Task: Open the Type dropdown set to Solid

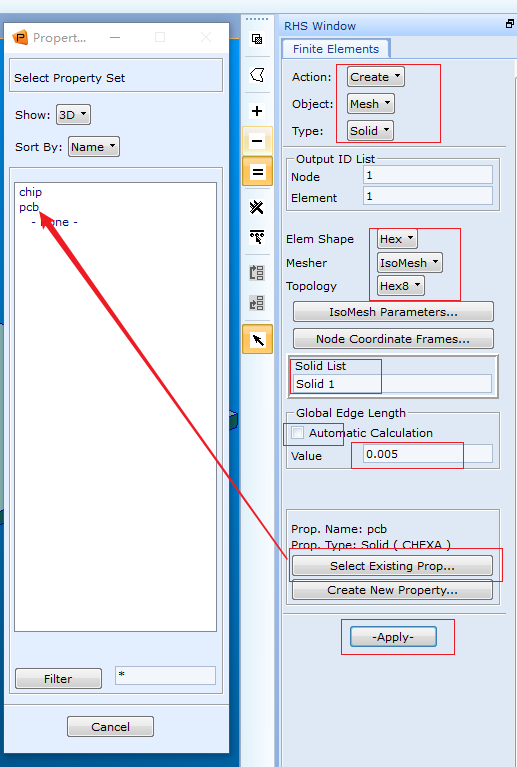Action: (370, 131)
